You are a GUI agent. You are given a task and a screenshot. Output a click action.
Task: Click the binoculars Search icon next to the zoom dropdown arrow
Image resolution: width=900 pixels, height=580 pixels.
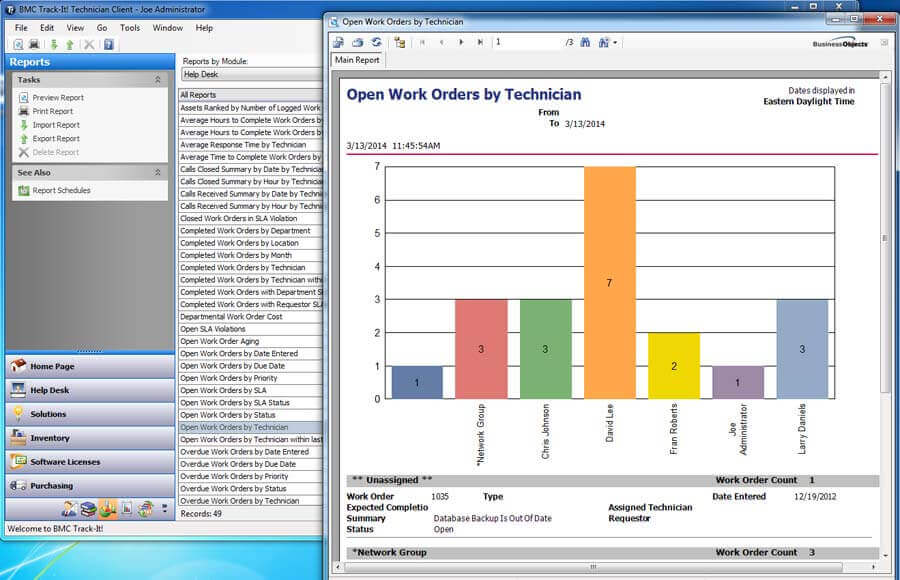pyautogui.click(x=604, y=42)
